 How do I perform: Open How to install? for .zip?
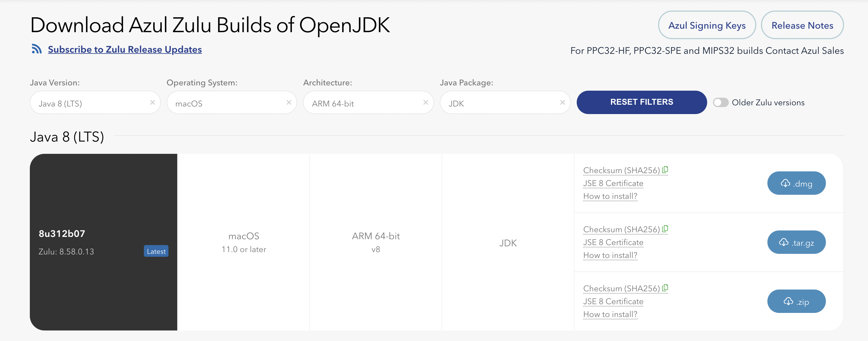point(610,314)
